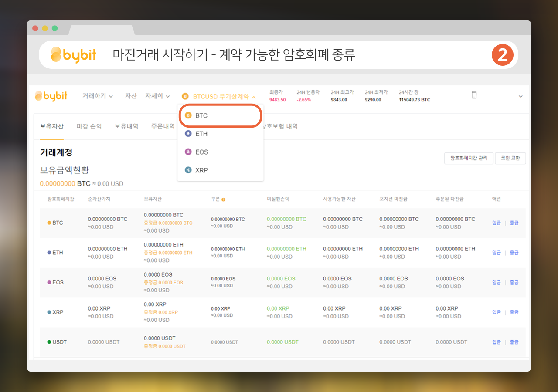Viewport: 558px width, 392px height.
Task: Click the 24H 최고가 value 9843.00
Action: pos(339,100)
